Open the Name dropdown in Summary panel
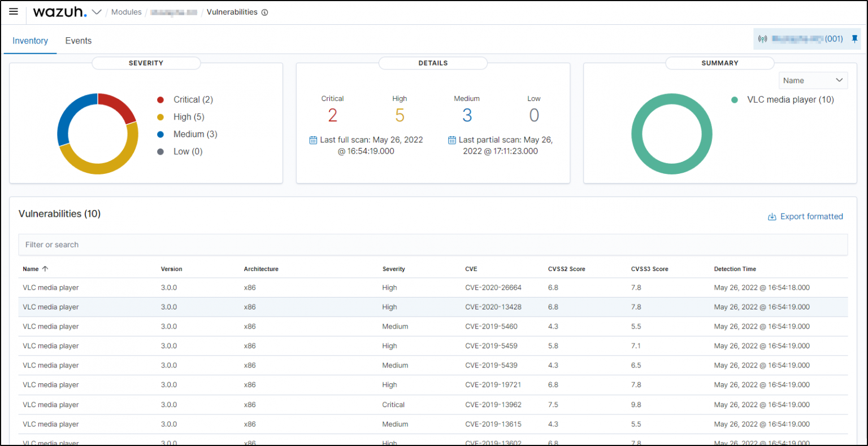 [813, 80]
